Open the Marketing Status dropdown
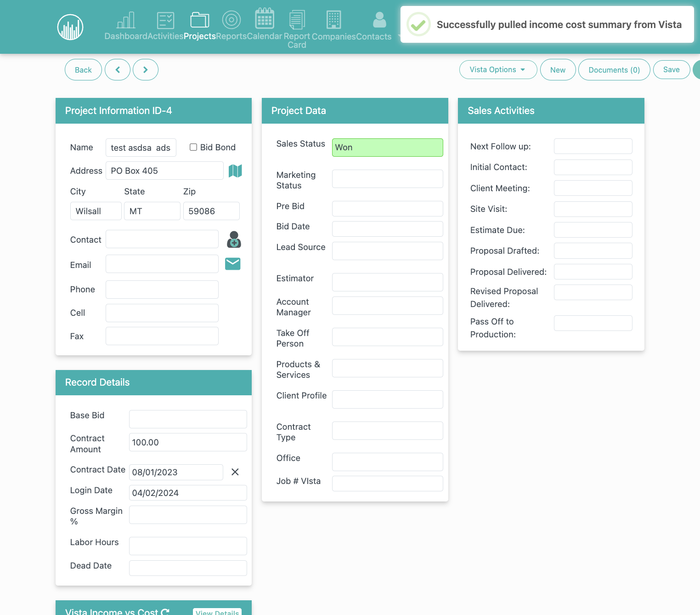 [388, 179]
